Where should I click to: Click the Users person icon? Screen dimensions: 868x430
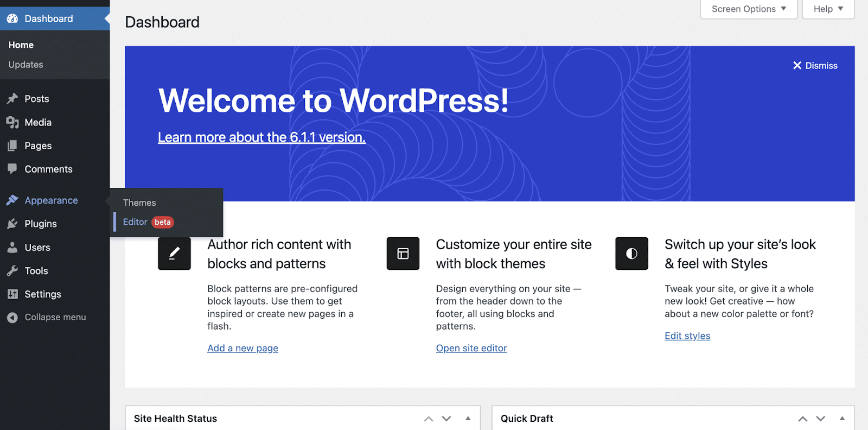12,248
